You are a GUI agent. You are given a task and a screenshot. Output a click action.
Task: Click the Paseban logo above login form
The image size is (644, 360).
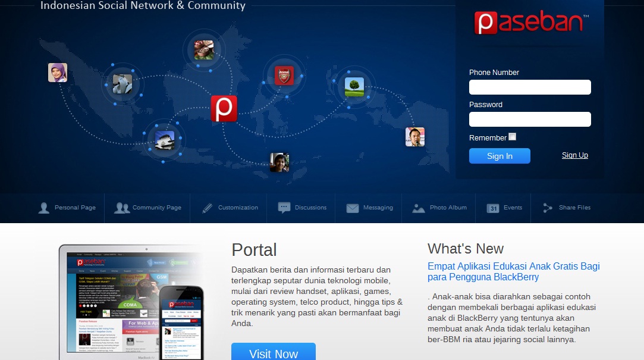click(x=532, y=22)
